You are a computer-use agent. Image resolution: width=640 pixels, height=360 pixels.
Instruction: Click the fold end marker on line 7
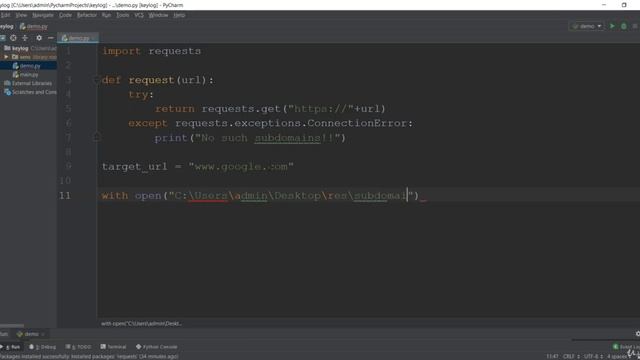(x=96, y=138)
